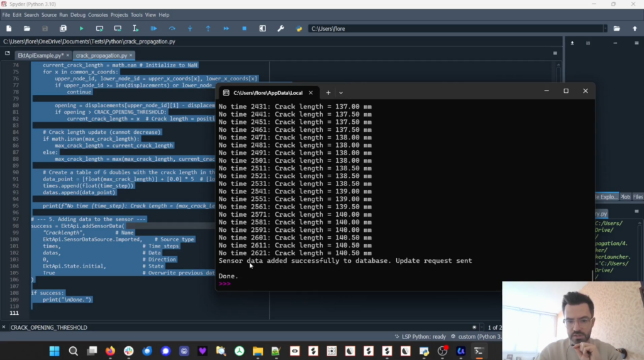Open Firefox from the Windows taskbar
Image resolution: width=644 pixels, height=360 pixels.
pyautogui.click(x=110, y=351)
